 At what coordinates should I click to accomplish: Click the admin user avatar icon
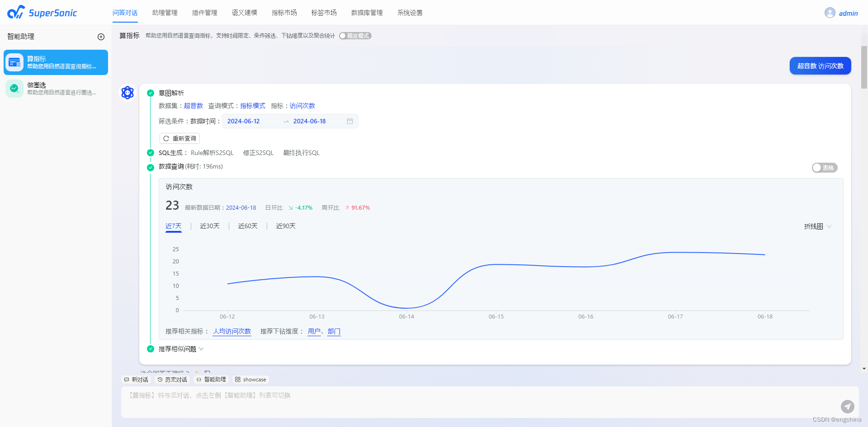(830, 13)
